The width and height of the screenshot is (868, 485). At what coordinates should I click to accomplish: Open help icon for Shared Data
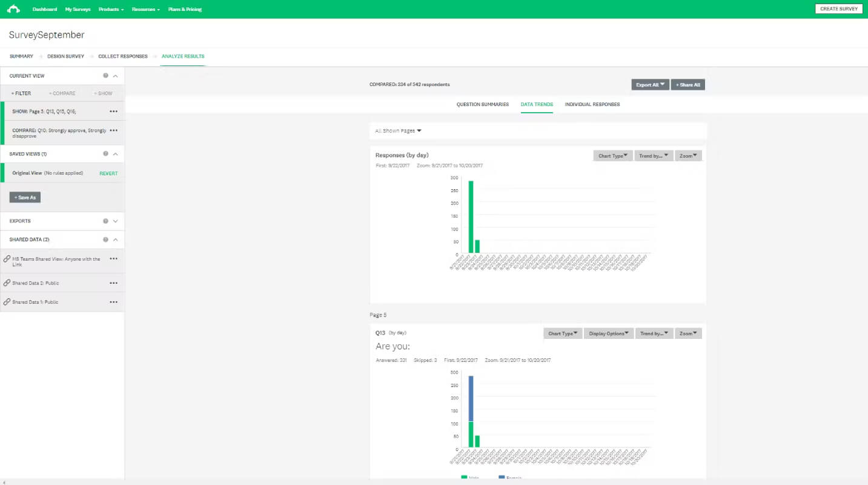(x=105, y=239)
